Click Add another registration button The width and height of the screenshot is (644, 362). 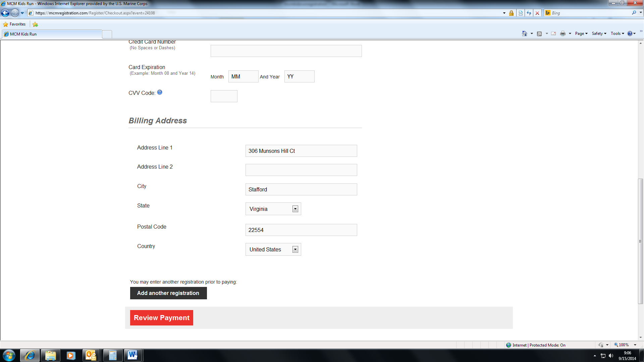168,293
